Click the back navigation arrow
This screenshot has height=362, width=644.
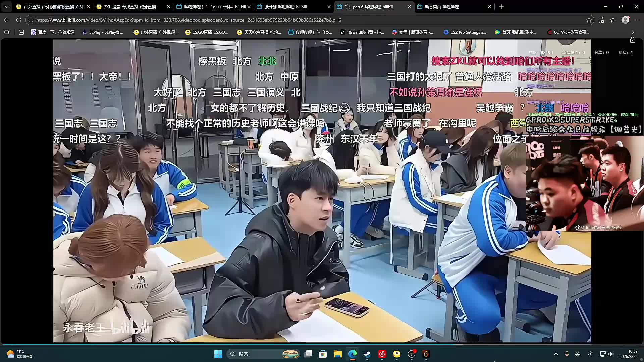click(x=6, y=20)
